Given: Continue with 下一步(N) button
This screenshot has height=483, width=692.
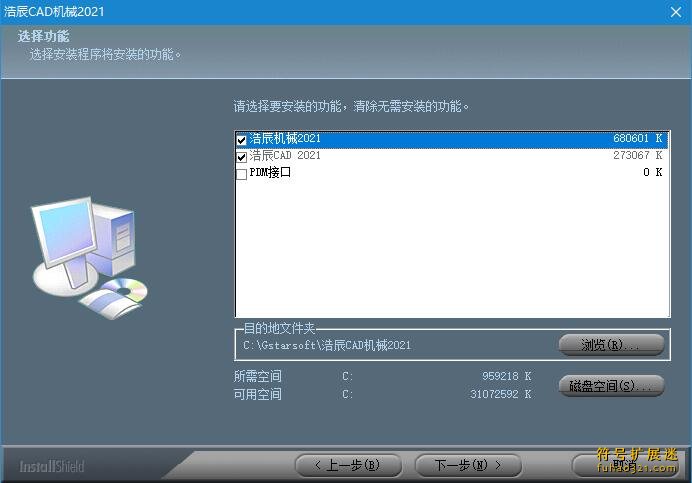Looking at the screenshot, I should 468,465.
